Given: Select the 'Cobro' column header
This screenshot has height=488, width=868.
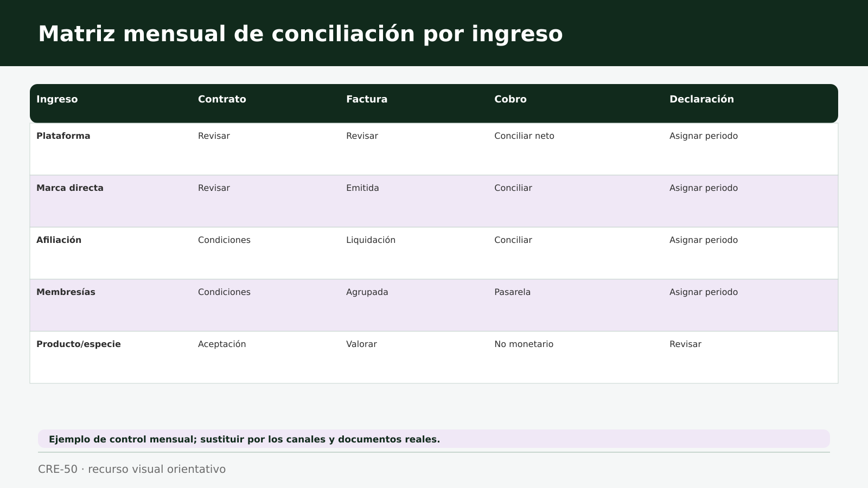Looking at the screenshot, I should click(510, 99).
